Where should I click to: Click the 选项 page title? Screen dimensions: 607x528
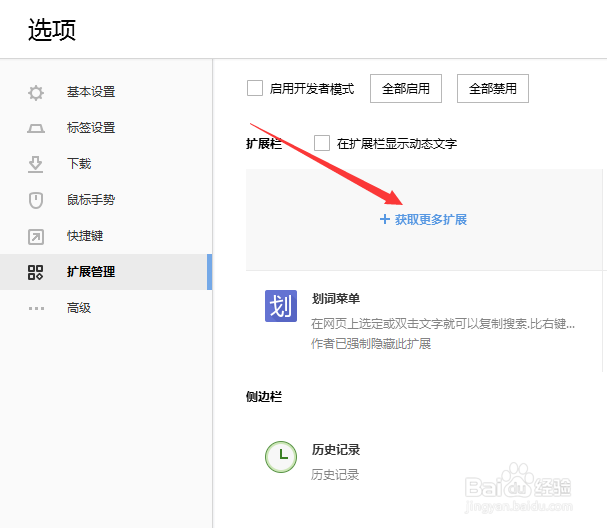(52, 30)
